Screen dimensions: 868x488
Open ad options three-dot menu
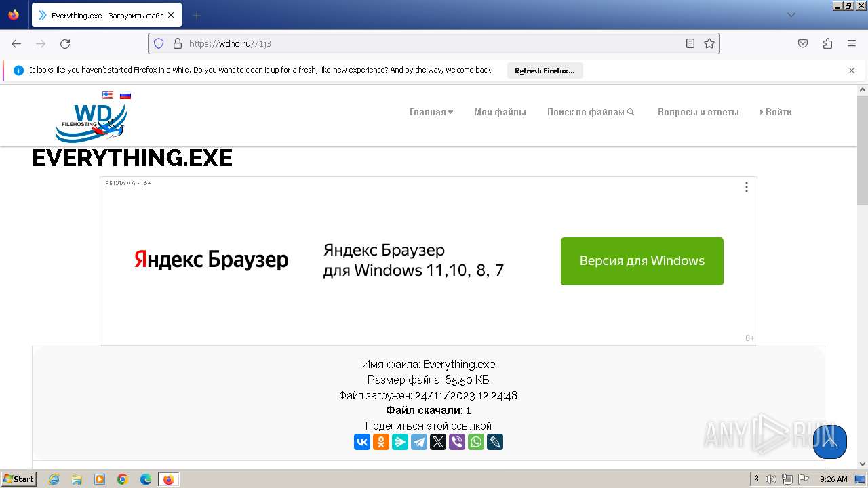747,187
